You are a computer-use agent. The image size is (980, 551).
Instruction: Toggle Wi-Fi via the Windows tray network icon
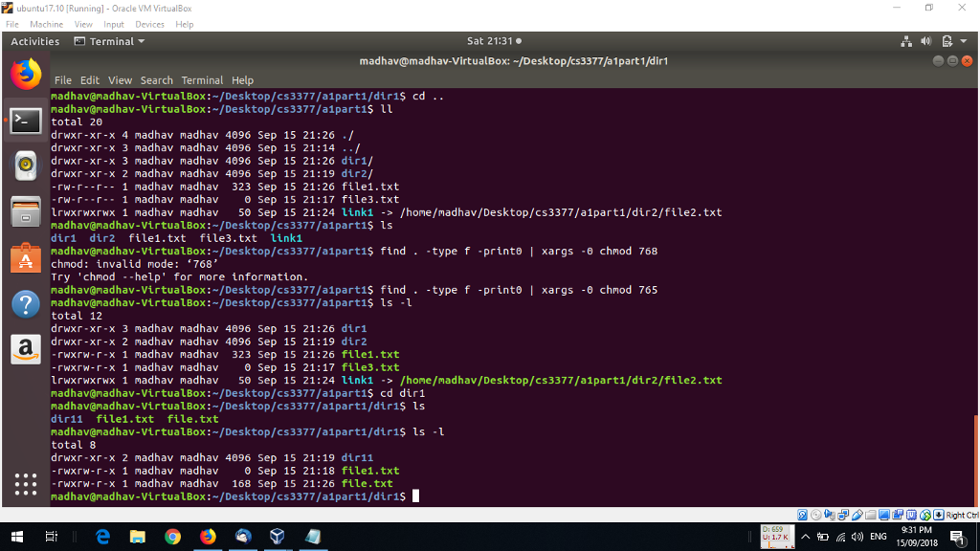point(840,537)
